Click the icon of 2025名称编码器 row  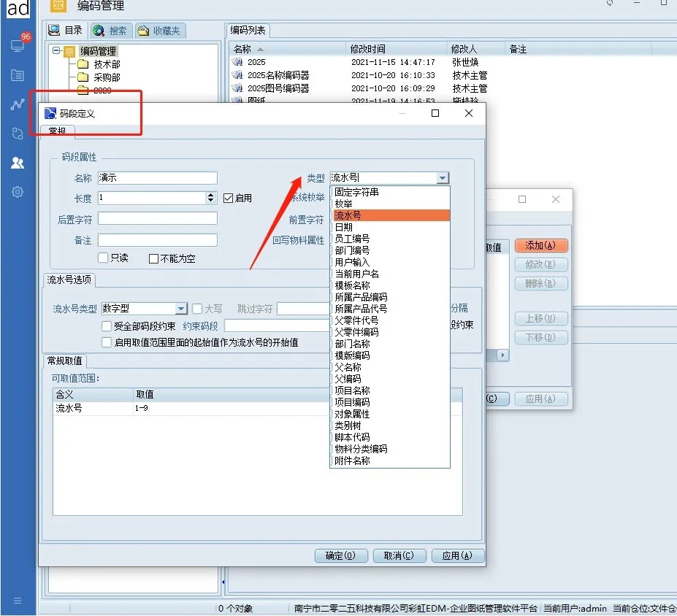(237, 75)
